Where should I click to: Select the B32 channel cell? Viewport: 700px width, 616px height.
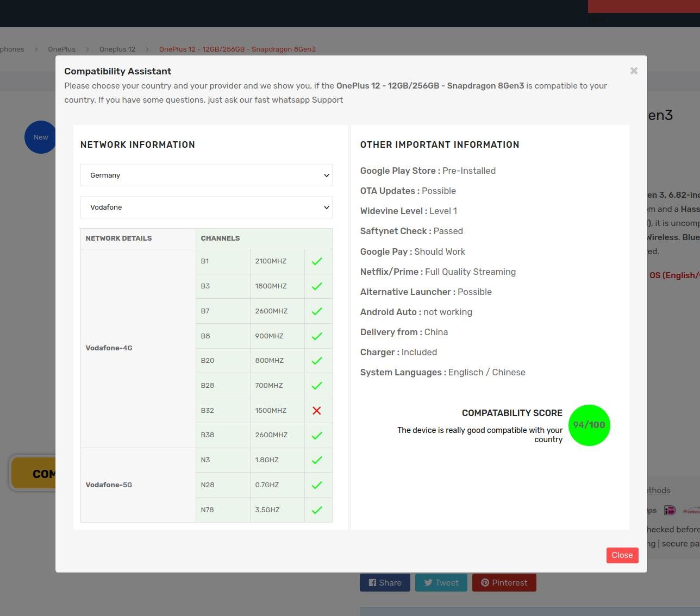tap(223, 411)
